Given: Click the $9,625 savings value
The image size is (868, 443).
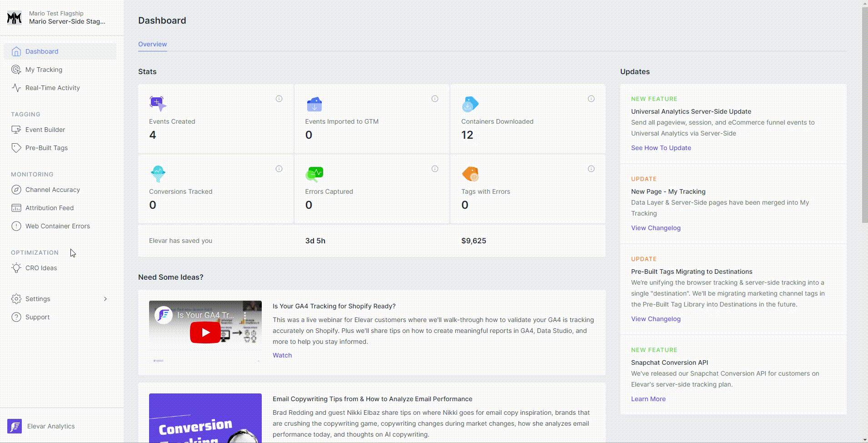Looking at the screenshot, I should 474,241.
